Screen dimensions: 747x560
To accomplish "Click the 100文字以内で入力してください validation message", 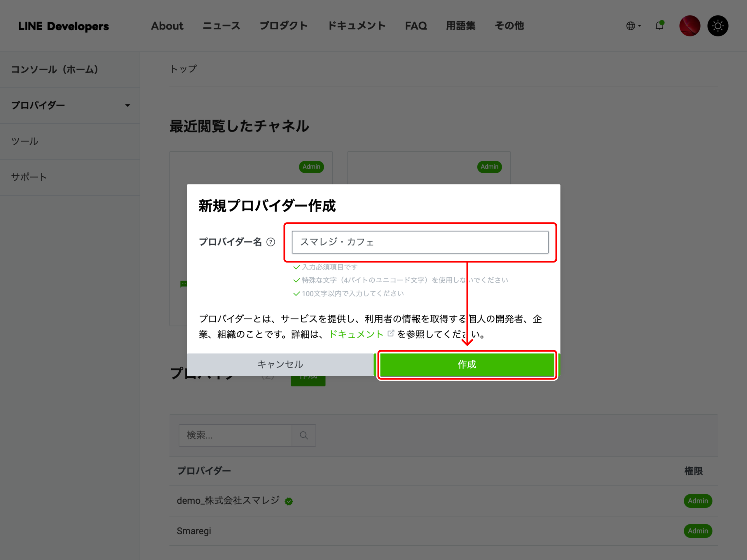I will pyautogui.click(x=352, y=294).
